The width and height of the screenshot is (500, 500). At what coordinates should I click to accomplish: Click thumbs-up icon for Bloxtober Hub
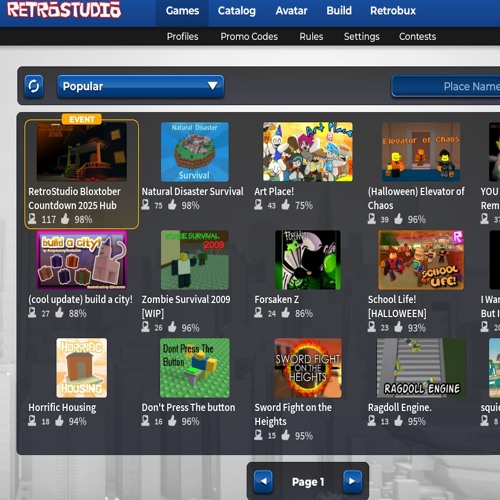65,219
